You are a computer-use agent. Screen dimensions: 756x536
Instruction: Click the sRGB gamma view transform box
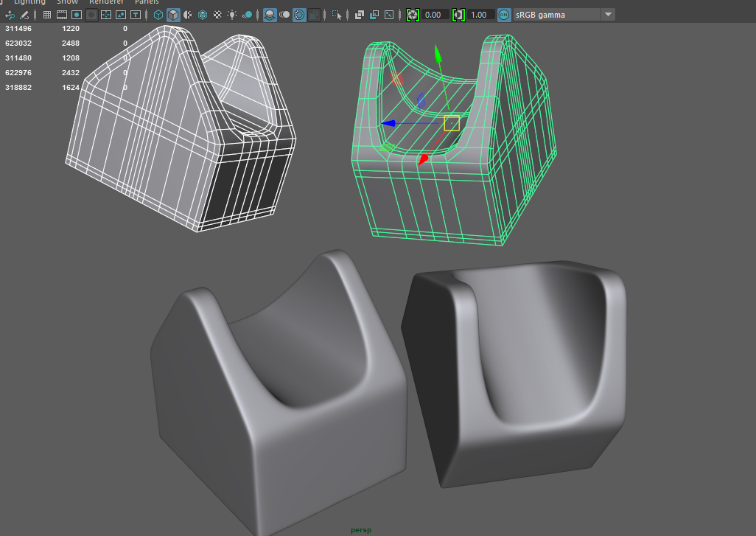tap(557, 15)
